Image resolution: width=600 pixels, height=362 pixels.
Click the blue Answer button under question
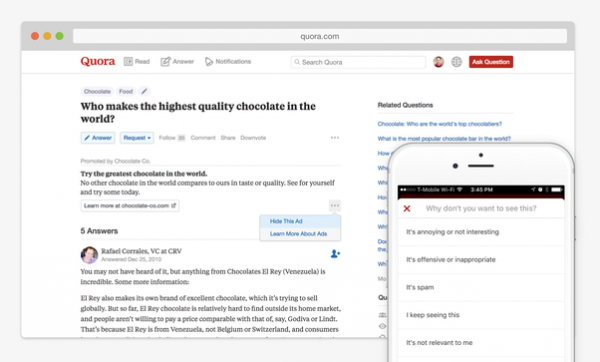[98, 138]
